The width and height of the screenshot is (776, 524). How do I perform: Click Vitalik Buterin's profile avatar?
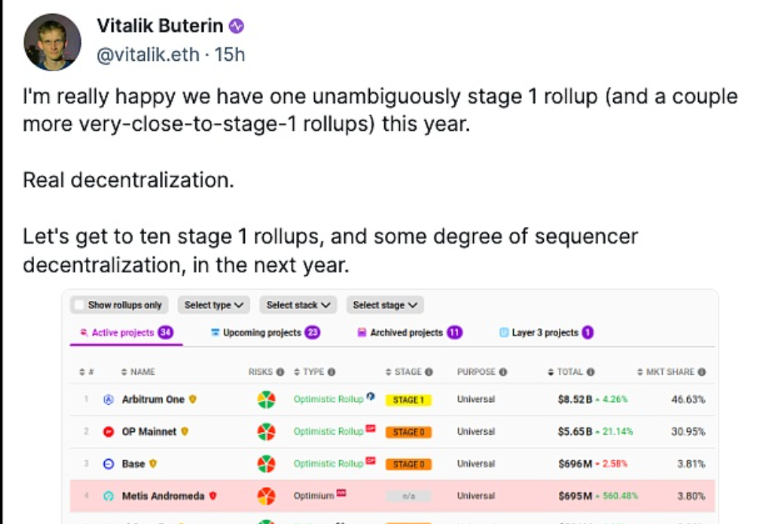click(x=52, y=42)
